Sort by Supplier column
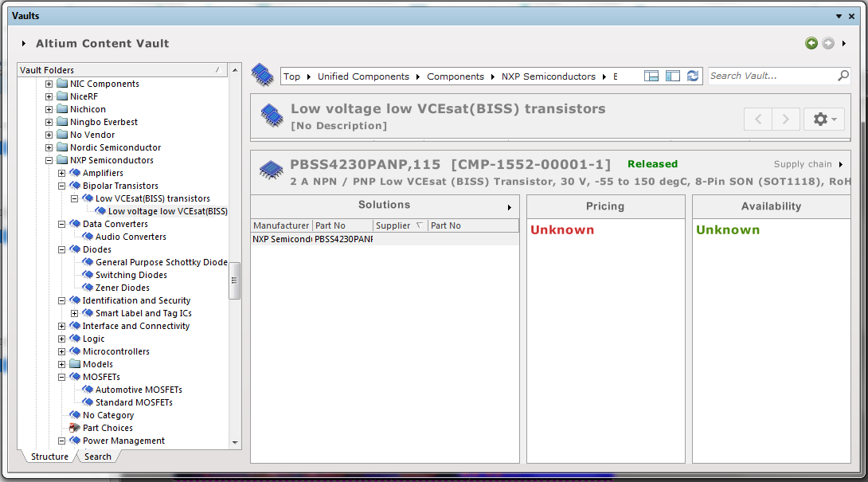The height and width of the screenshot is (482, 868). (x=401, y=225)
